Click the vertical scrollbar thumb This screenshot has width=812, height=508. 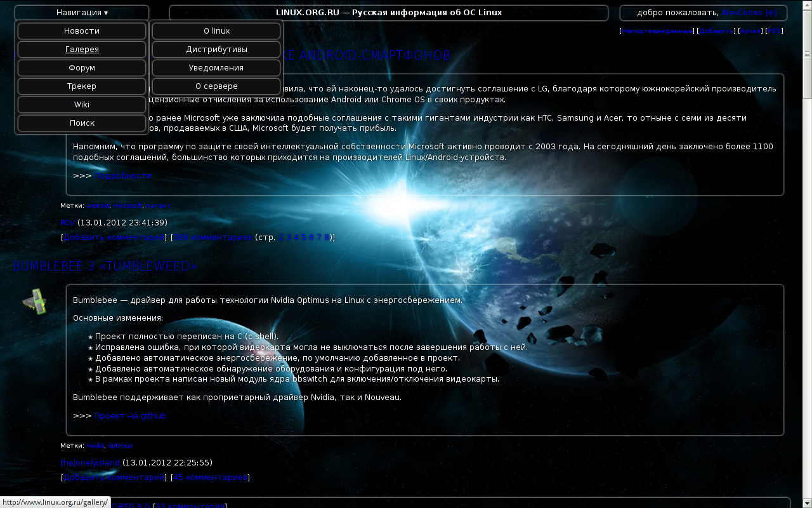coord(807,54)
